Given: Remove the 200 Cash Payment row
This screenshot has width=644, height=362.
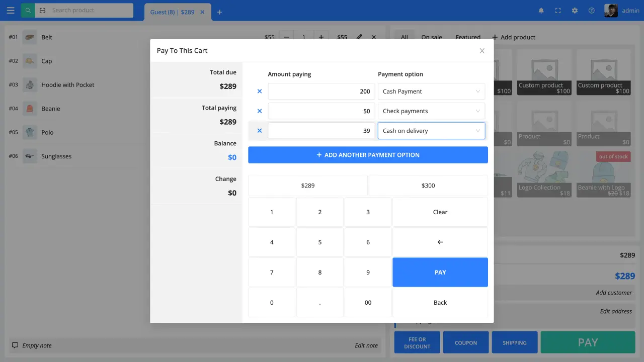Looking at the screenshot, I should click(x=260, y=92).
